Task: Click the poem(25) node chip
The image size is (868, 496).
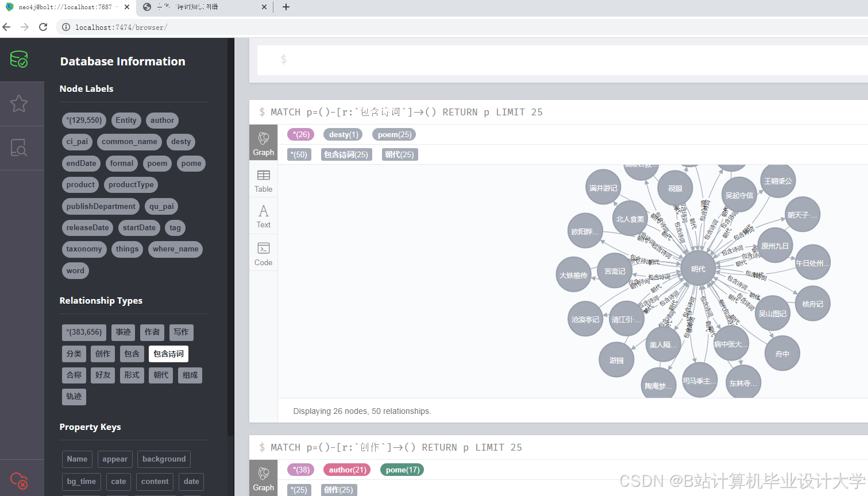Action: pos(394,135)
